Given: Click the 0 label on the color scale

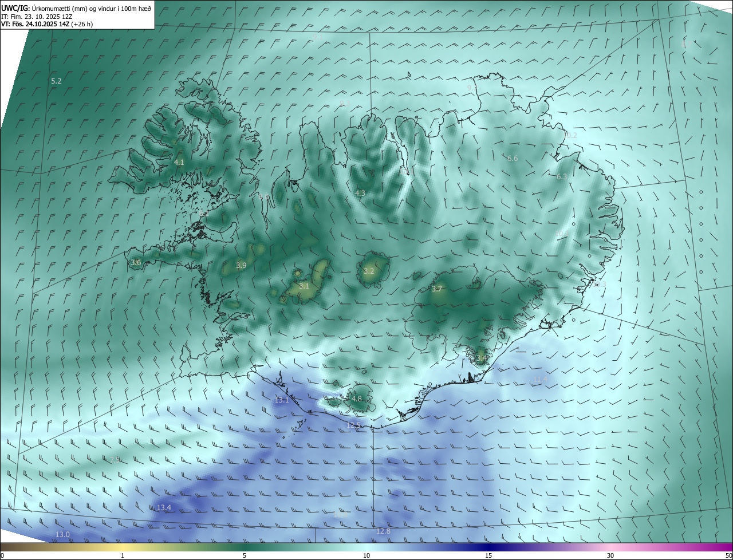Looking at the screenshot, I should tap(2, 555).
